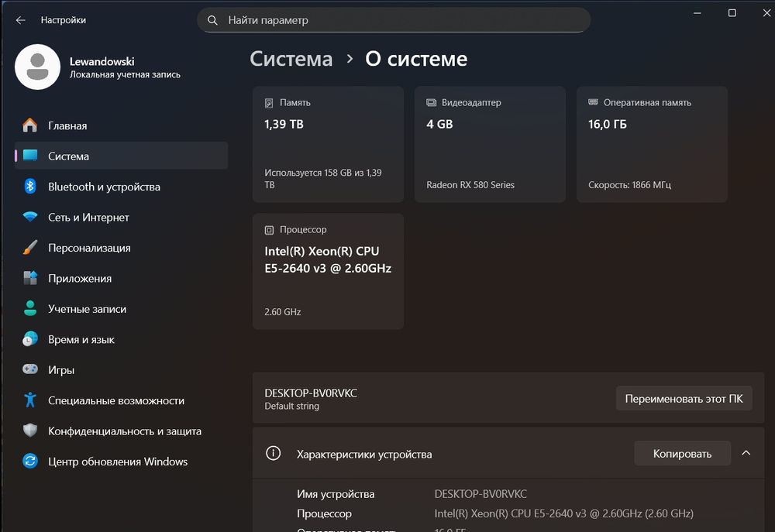Click Radeon RX 580 Series text
This screenshot has width=775, height=532.
point(470,185)
